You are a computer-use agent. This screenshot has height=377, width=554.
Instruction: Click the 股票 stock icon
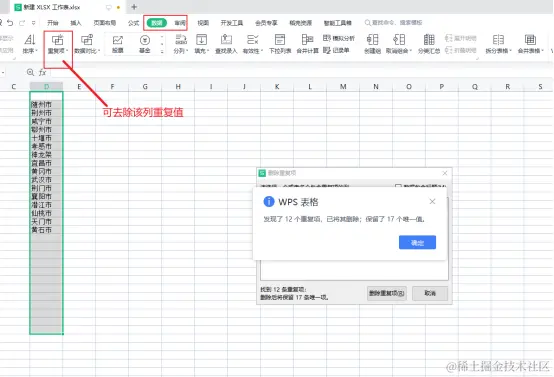point(118,44)
